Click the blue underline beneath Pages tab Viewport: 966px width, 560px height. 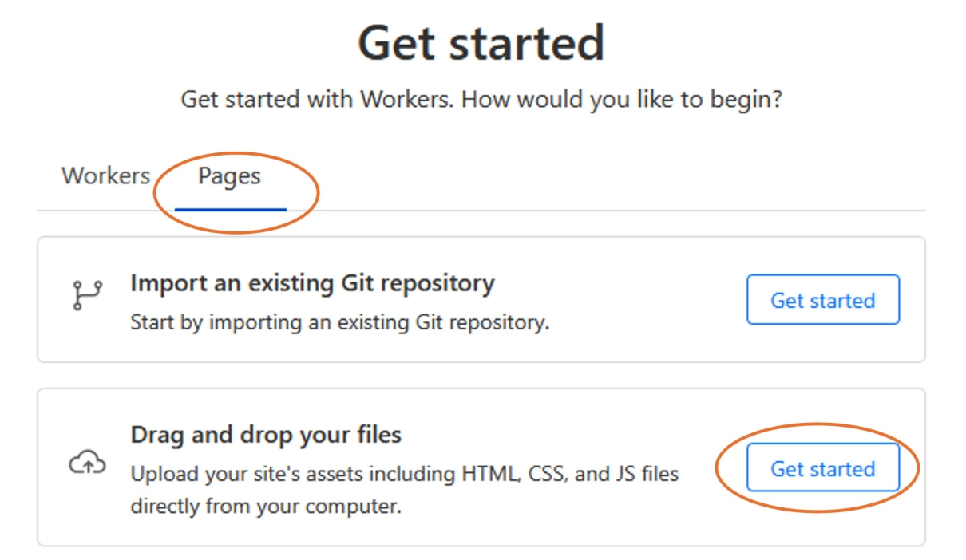(x=231, y=210)
